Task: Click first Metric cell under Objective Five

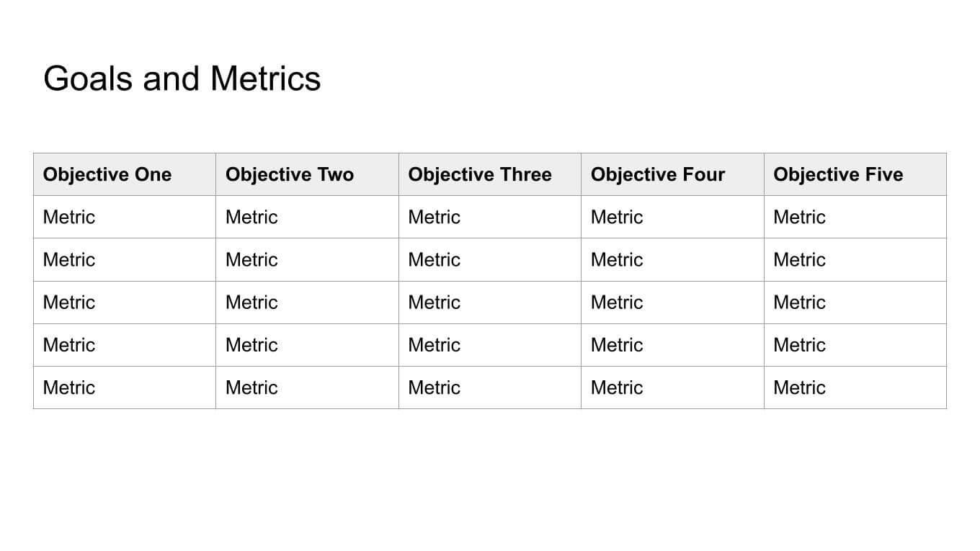Action: pyautogui.click(x=855, y=217)
